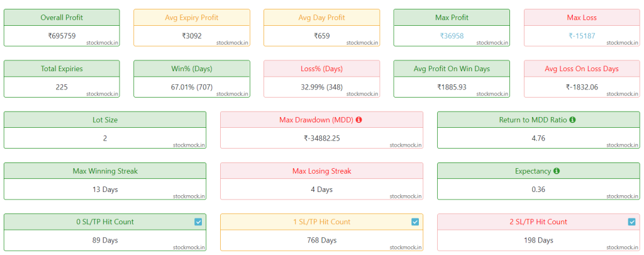Select the Expectancy value 0.36
Screen dimensions: 644x255
[x=538, y=190]
